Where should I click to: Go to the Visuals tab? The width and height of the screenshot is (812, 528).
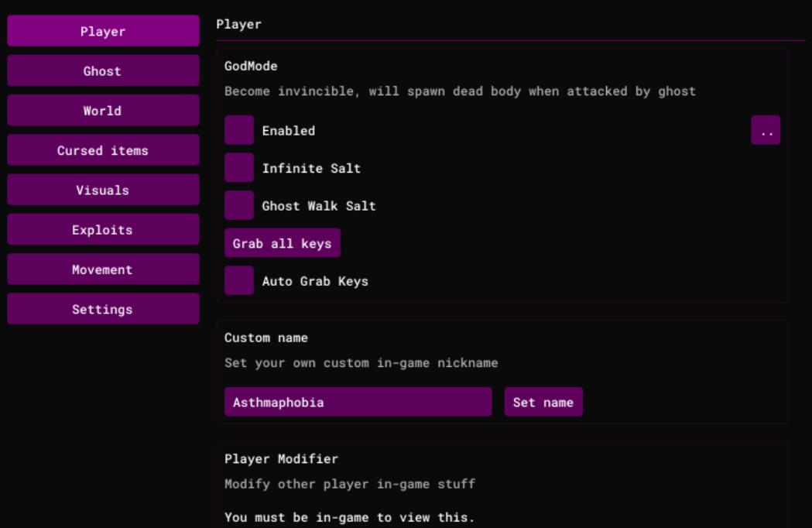(103, 190)
